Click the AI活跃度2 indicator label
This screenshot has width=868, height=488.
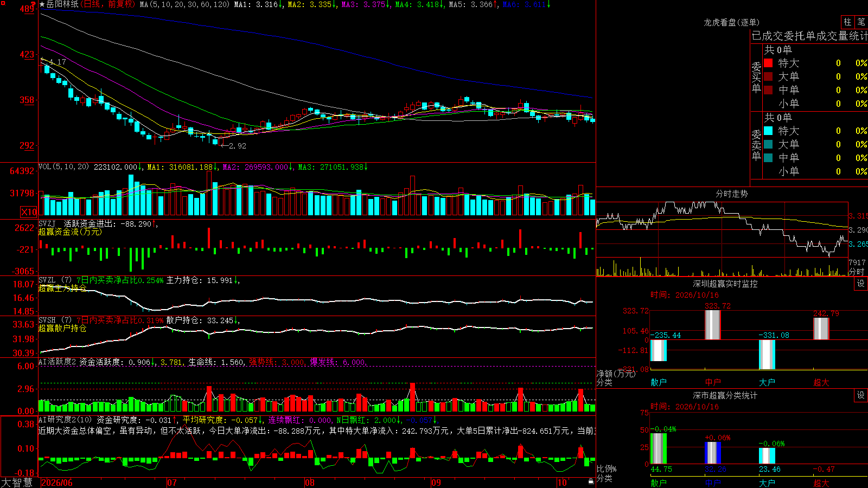58,362
